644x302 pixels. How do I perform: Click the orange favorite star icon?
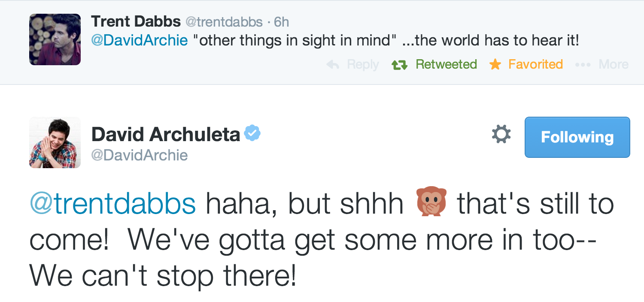pyautogui.click(x=495, y=65)
